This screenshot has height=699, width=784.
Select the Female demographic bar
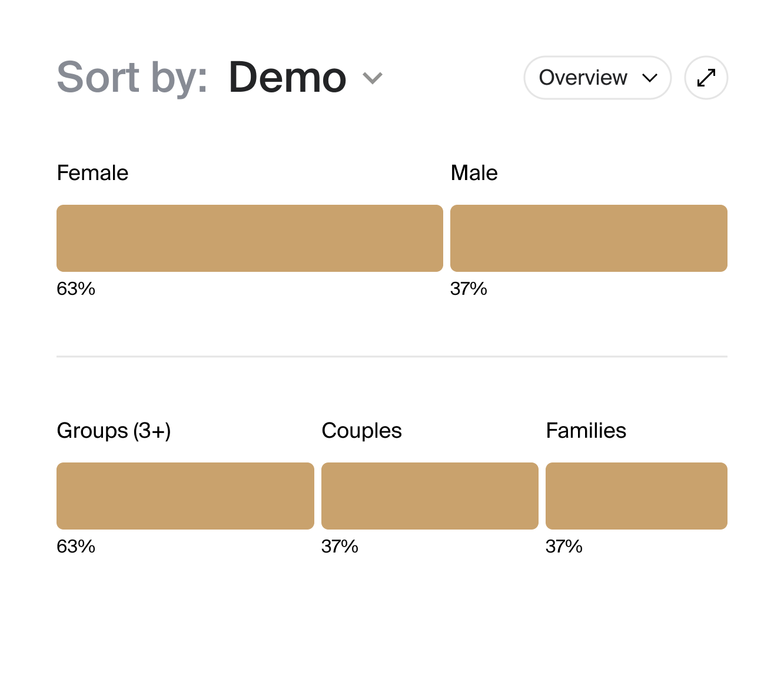point(250,238)
